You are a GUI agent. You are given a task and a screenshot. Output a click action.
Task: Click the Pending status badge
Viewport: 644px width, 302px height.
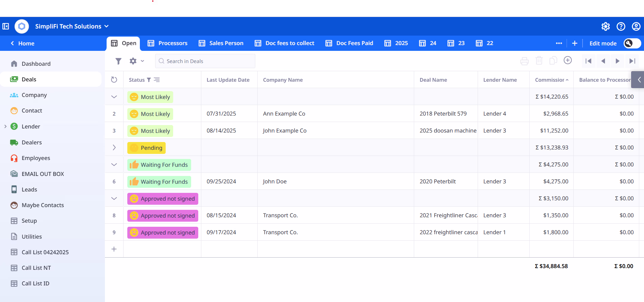[x=146, y=148]
